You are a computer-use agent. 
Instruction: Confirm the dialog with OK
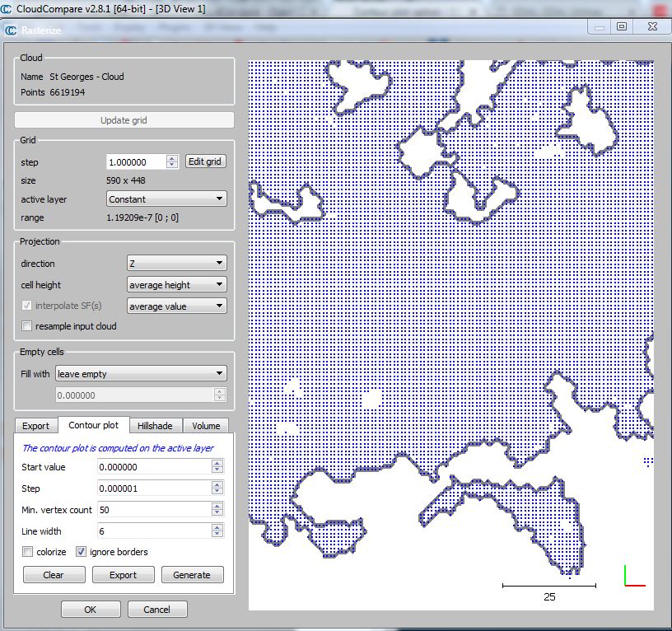[91, 610]
